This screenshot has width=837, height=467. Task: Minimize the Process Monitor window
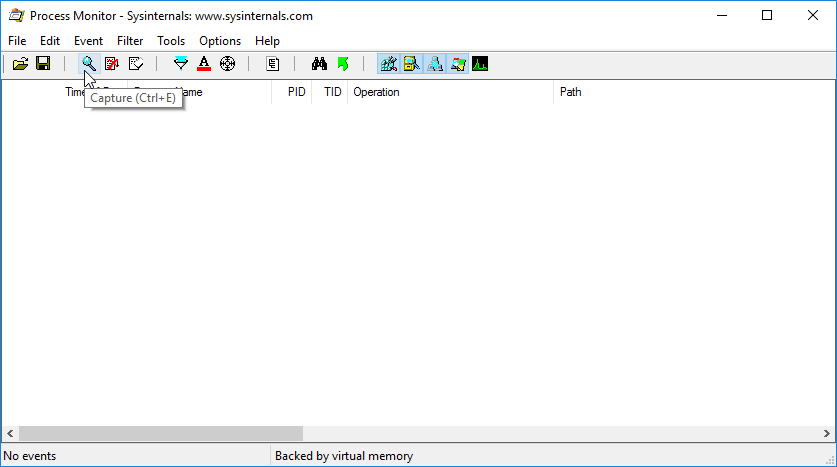coord(722,15)
